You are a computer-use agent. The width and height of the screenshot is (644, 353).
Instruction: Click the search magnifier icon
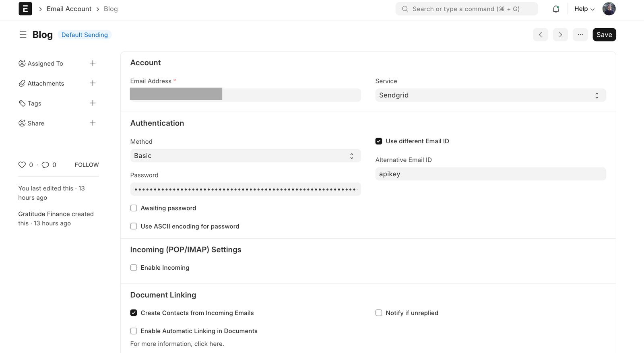click(x=405, y=9)
